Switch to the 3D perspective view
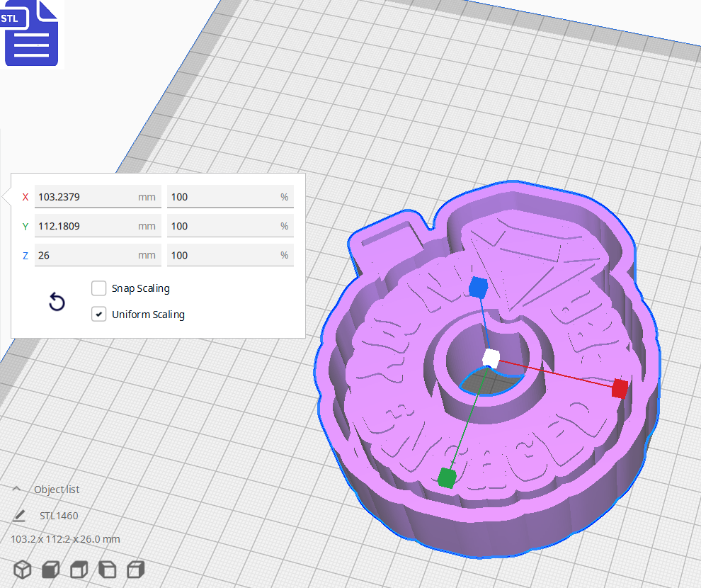 click(22, 569)
